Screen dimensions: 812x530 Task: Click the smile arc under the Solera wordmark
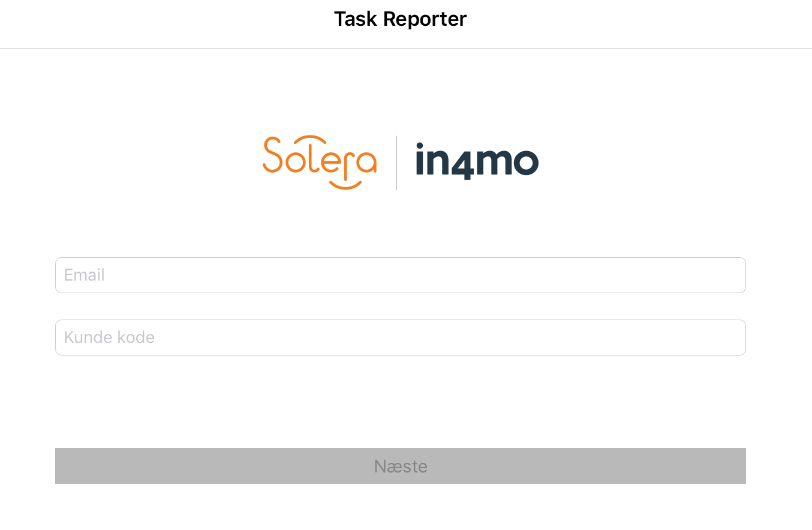click(x=347, y=185)
